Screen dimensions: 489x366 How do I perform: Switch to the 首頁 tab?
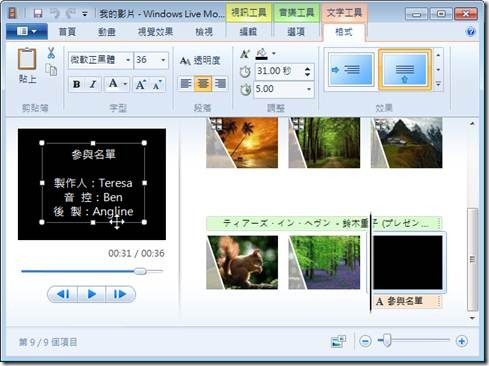(67, 32)
